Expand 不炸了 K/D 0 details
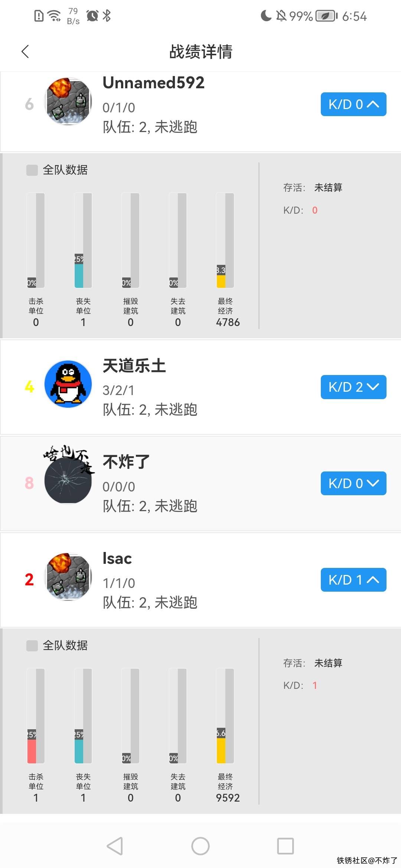The image size is (401, 868). point(353,483)
